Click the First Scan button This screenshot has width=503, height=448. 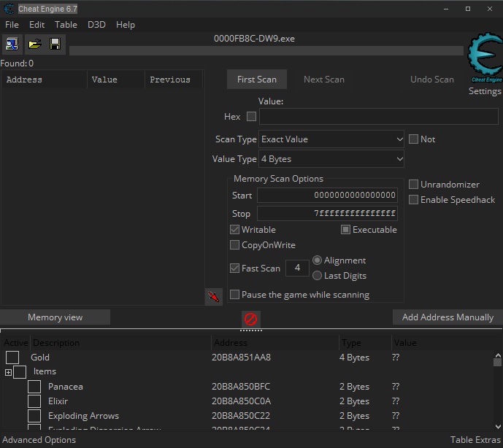256,80
